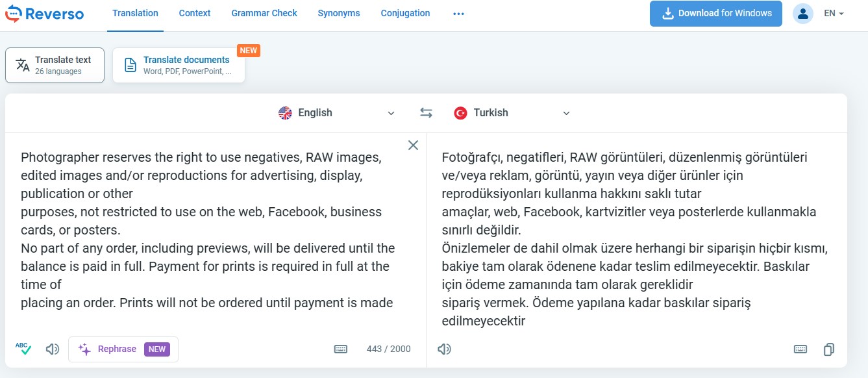Open the virtual keyboard for the source text
This screenshot has height=378, width=868.
[341, 349]
